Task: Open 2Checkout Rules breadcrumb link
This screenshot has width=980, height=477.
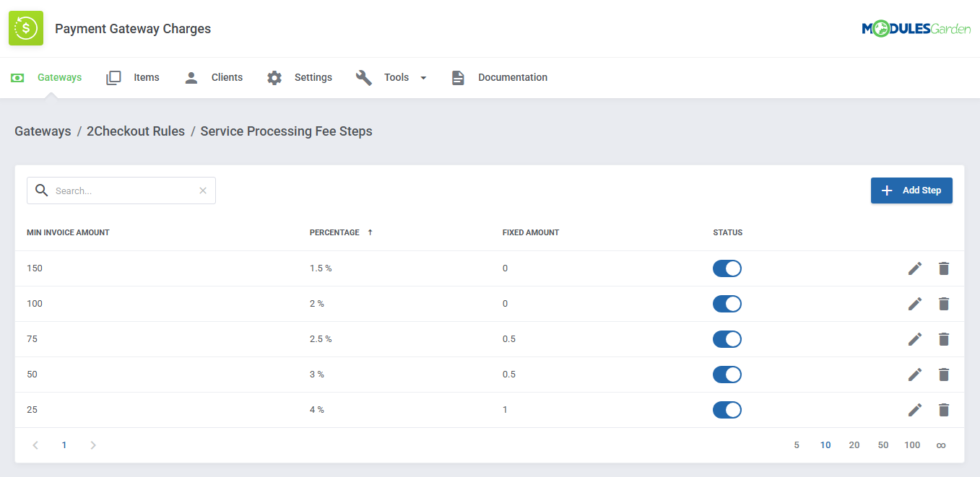Action: coord(135,131)
